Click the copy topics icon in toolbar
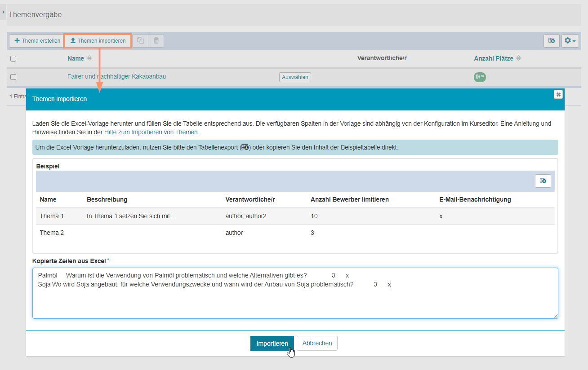The height and width of the screenshot is (370, 588). 141,41
